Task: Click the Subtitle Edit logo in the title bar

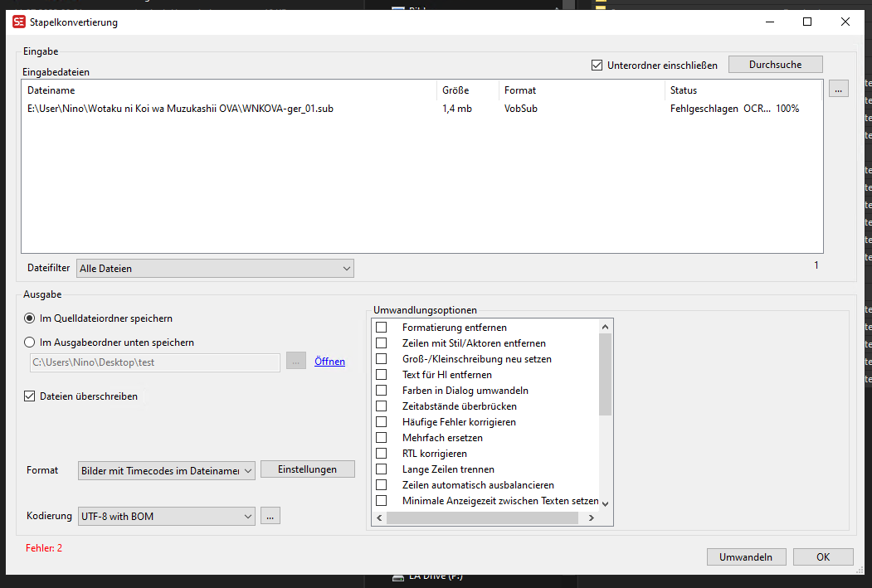Action: [x=18, y=22]
